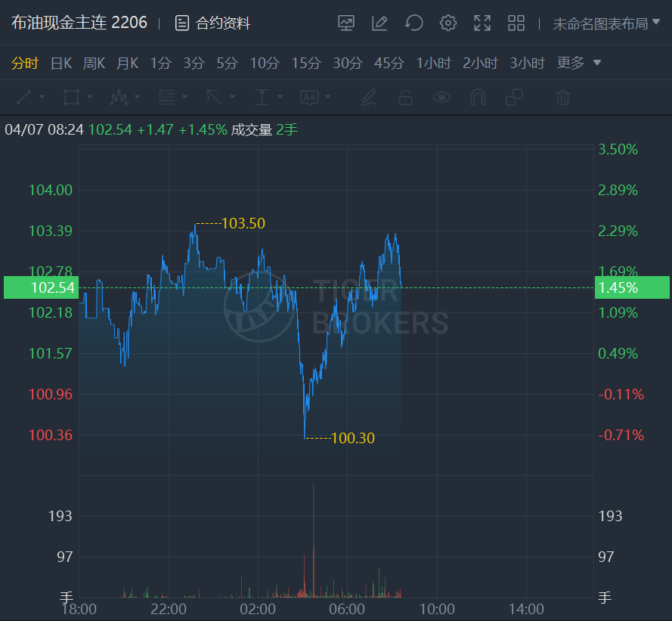Click the edit drawing pencil icon
Screen dimensions: 672x621
379,23
